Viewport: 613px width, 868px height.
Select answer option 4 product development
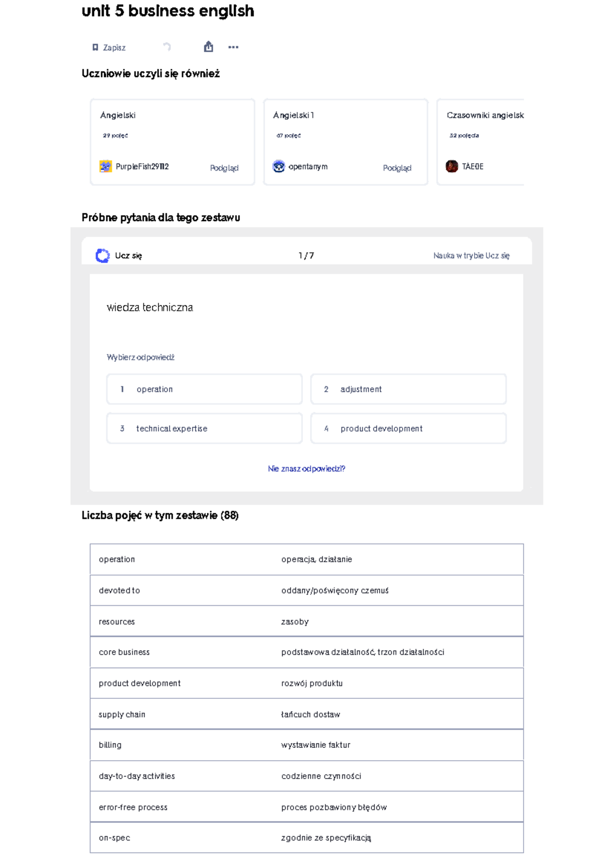click(x=408, y=428)
